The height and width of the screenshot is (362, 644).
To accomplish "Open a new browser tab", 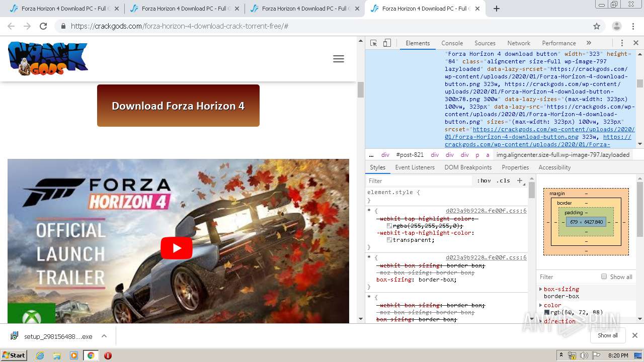I will tap(497, 9).
